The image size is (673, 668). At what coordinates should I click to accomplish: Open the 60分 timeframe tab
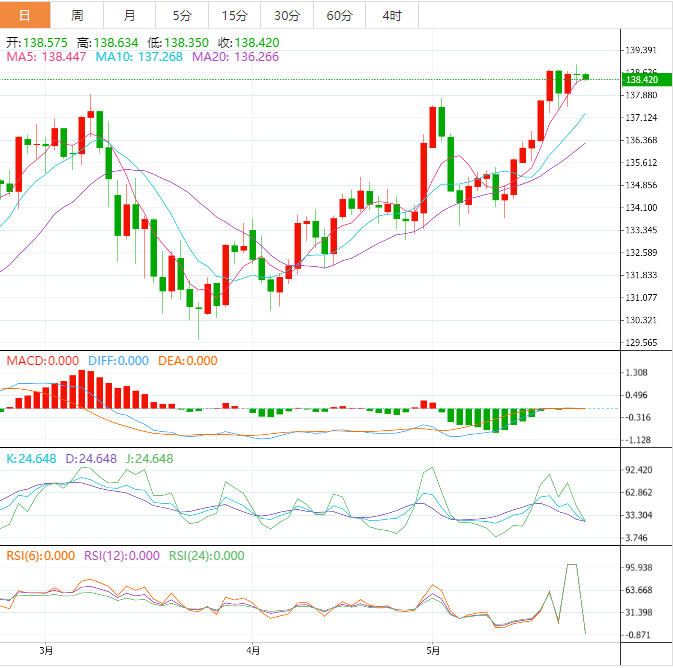[x=339, y=15]
